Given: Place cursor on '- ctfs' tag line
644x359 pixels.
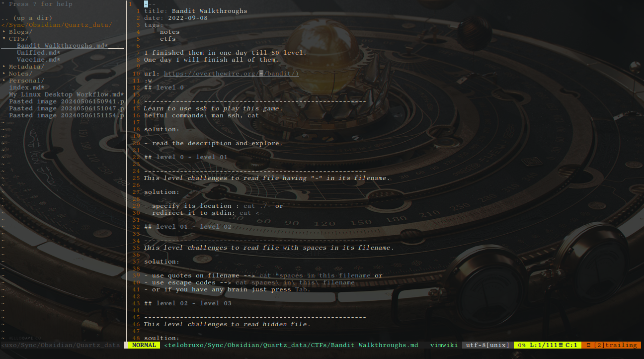Looking at the screenshot, I should point(164,39).
